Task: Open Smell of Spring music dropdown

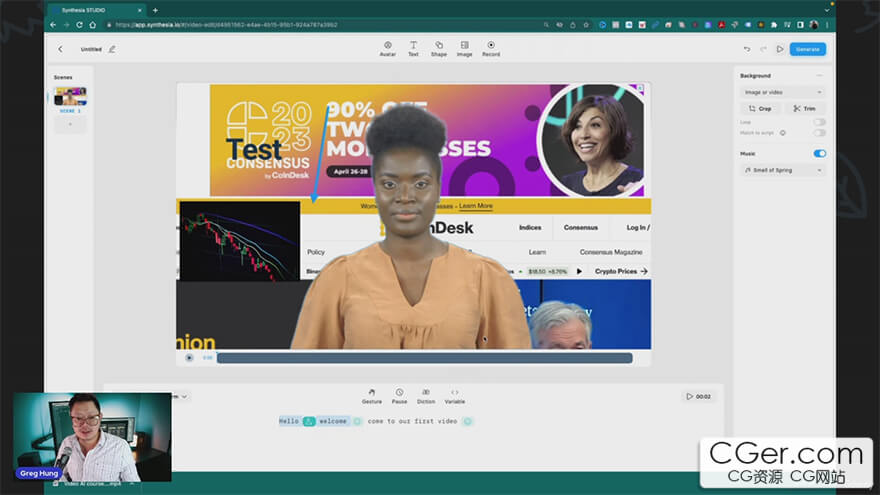Action: coord(782,170)
